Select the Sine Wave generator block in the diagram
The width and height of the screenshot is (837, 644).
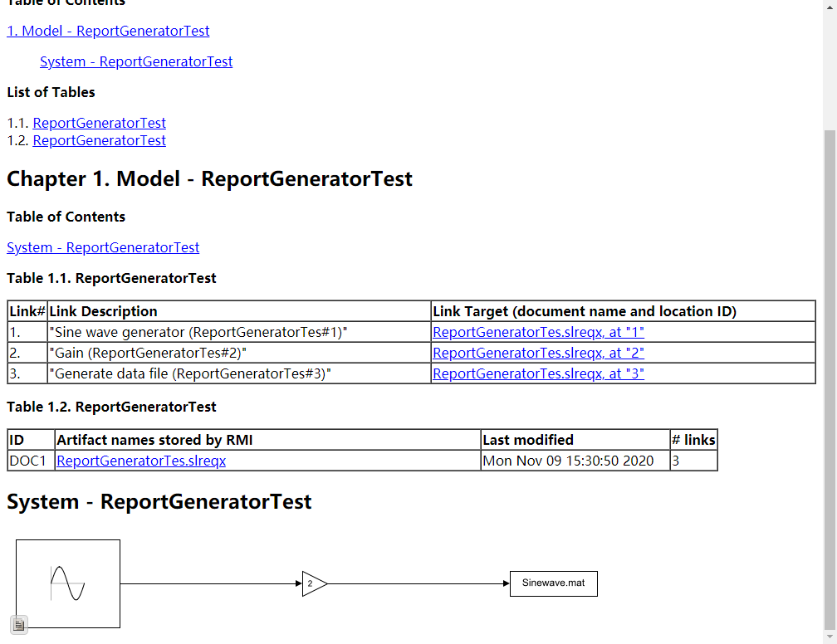(67, 583)
